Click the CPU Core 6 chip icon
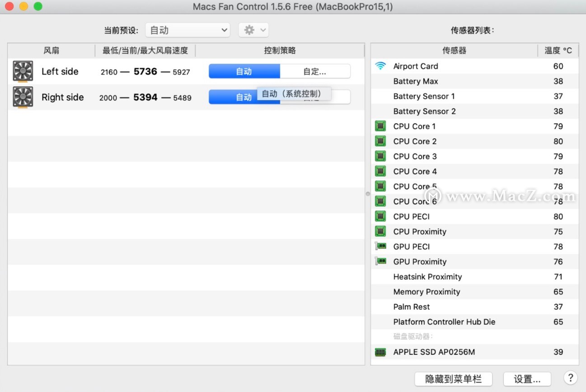Image resolution: width=586 pixels, height=392 pixels. point(380,201)
